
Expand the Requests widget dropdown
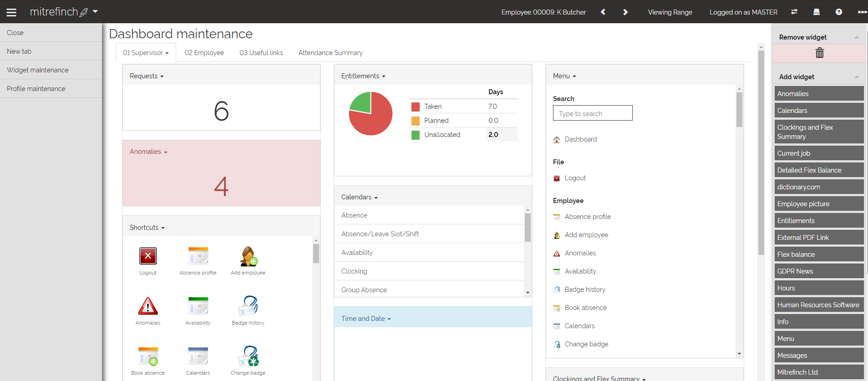(162, 76)
